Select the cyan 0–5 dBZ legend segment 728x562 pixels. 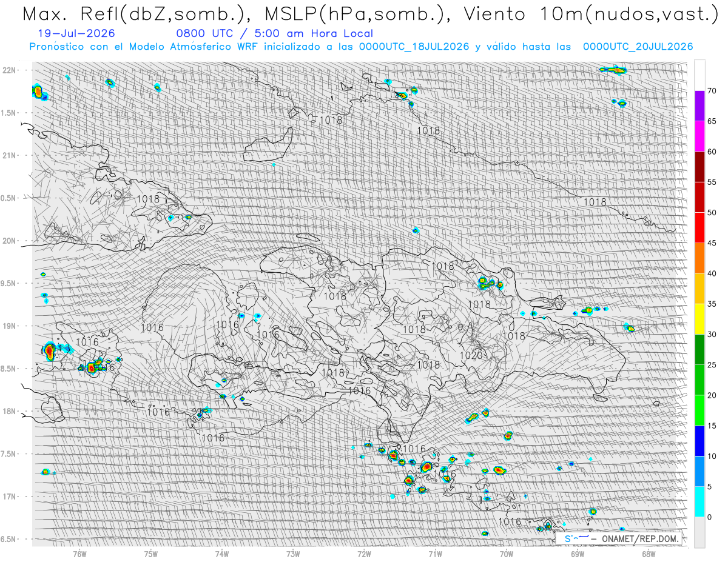[700, 502]
